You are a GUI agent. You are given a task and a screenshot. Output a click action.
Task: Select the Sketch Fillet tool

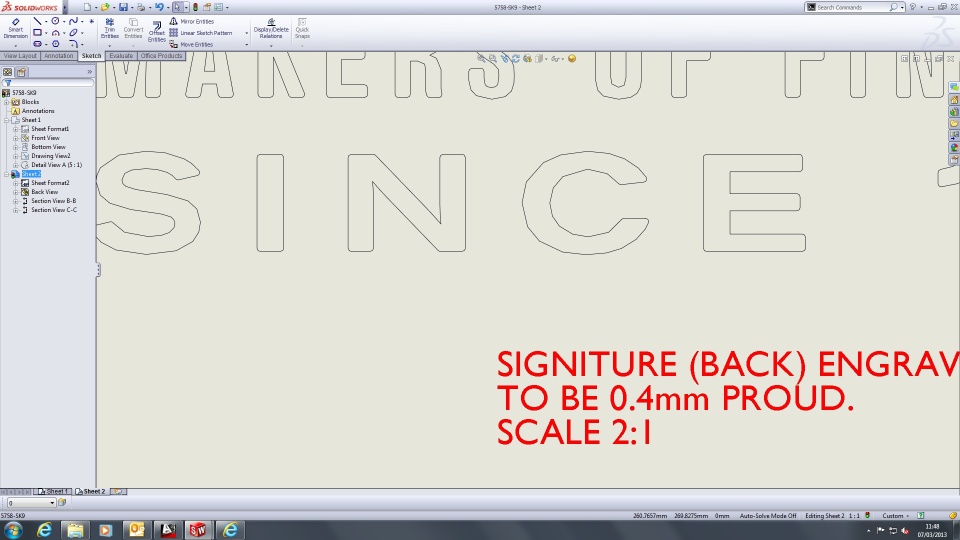(x=73, y=44)
